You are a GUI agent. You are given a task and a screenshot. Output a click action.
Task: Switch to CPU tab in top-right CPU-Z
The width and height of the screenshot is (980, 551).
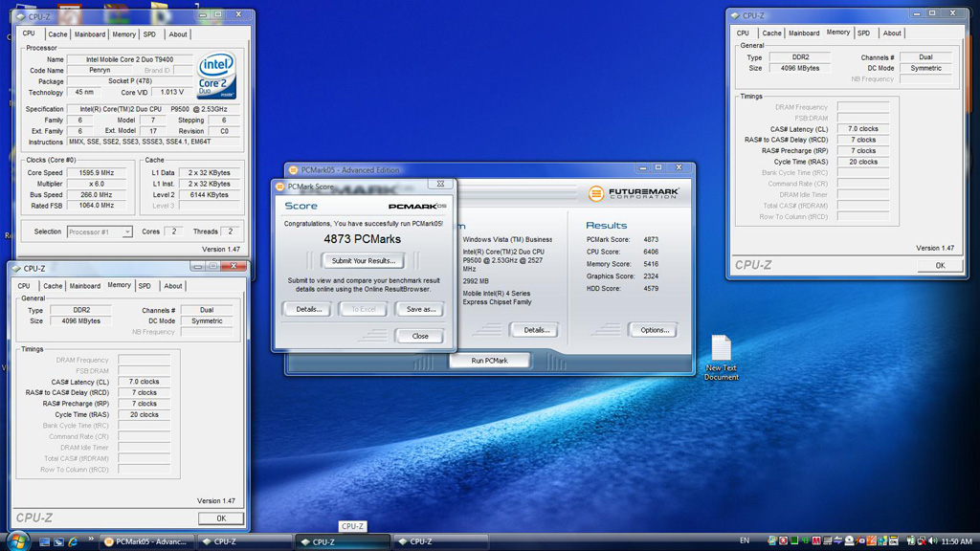743,33
